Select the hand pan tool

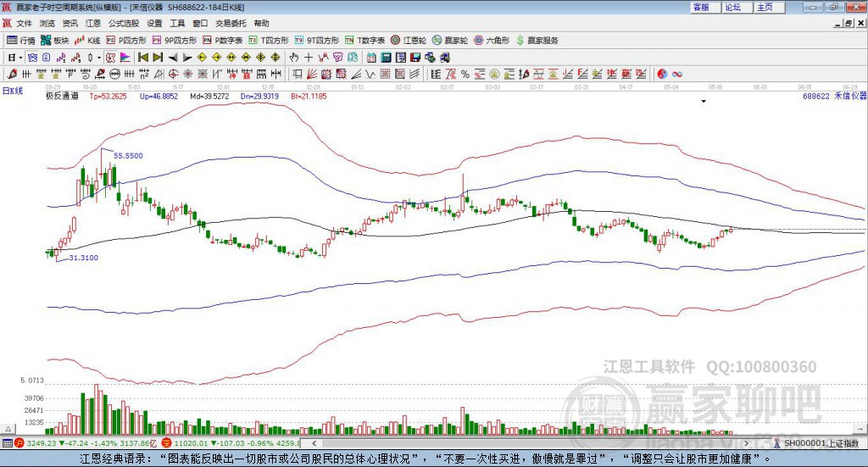pyautogui.click(x=294, y=58)
